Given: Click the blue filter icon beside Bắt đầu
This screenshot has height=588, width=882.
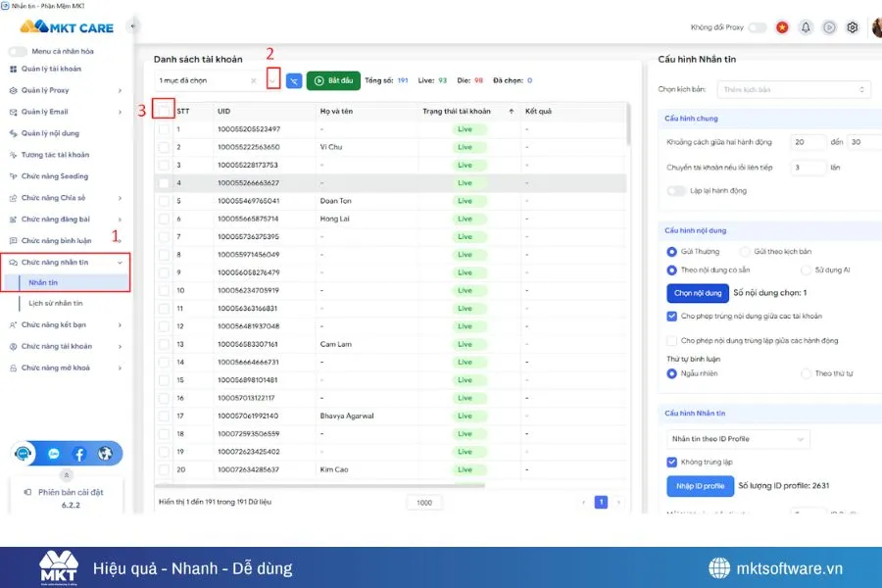Looking at the screenshot, I should [293, 80].
